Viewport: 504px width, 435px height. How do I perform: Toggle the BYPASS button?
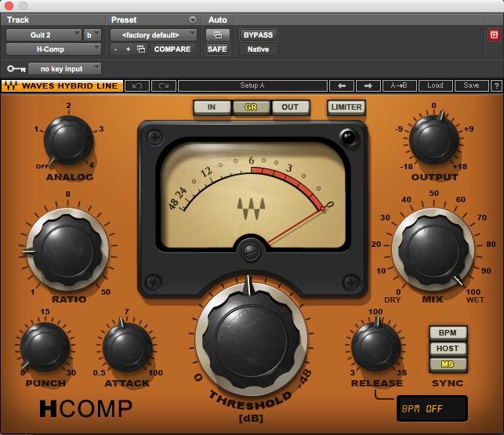[258, 34]
